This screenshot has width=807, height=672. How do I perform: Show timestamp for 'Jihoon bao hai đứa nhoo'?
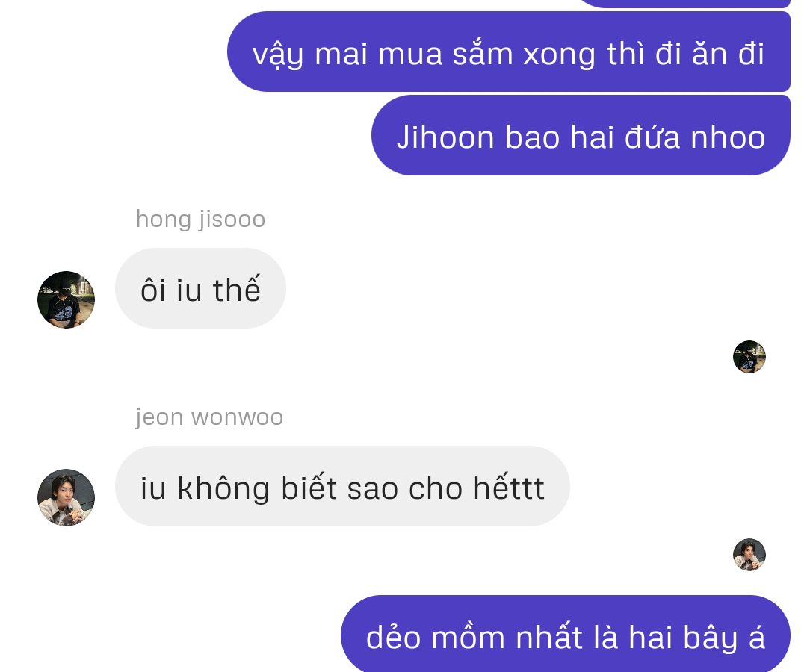(581, 135)
